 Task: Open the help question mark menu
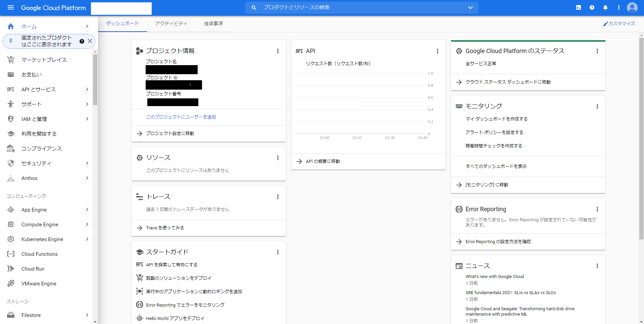[x=592, y=7]
